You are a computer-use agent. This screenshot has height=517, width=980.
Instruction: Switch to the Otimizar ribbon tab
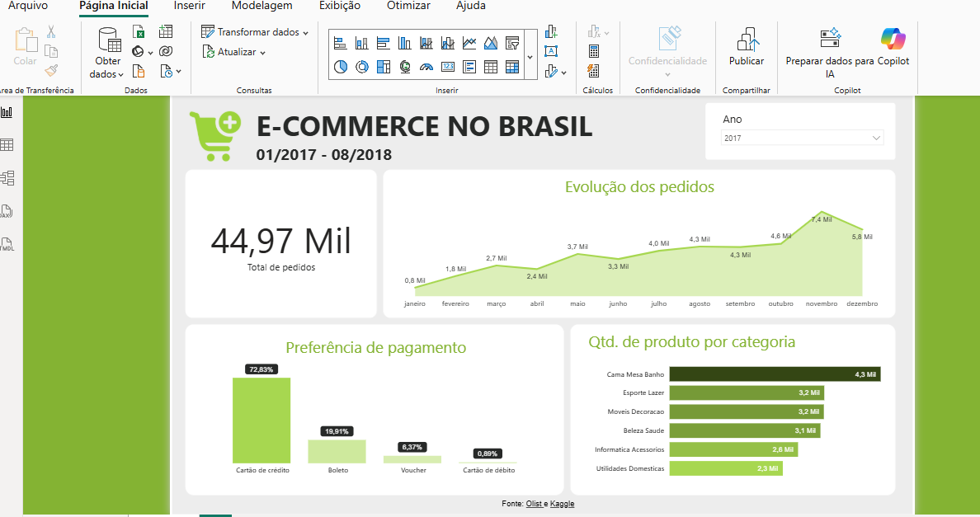click(x=408, y=6)
